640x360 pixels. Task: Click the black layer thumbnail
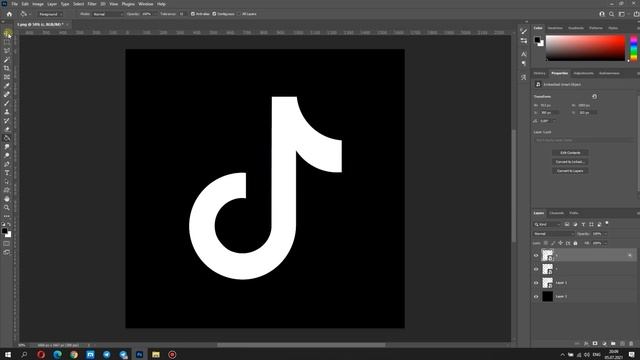click(x=547, y=297)
